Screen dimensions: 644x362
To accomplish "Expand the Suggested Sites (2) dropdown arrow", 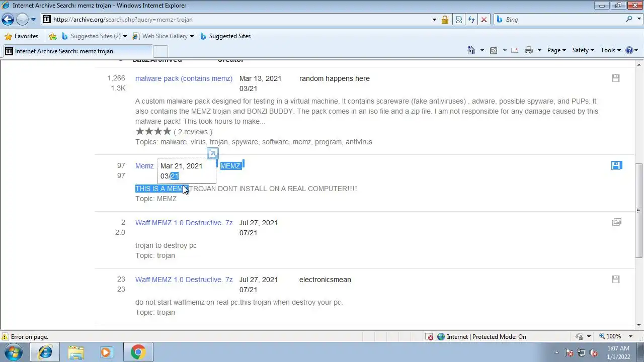I will pyautogui.click(x=125, y=36).
